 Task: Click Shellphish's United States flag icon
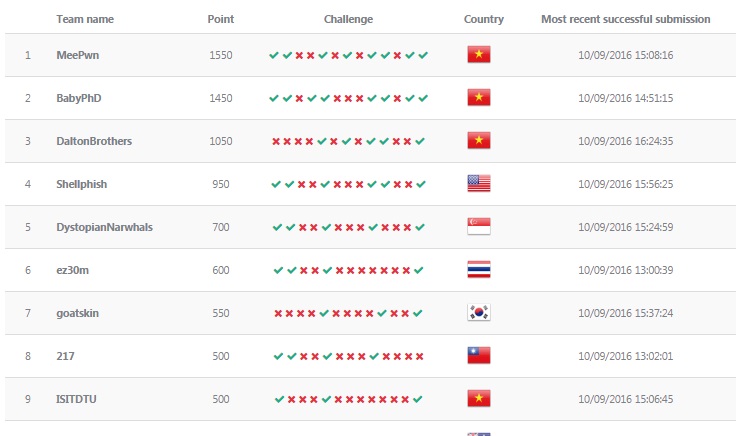479,184
